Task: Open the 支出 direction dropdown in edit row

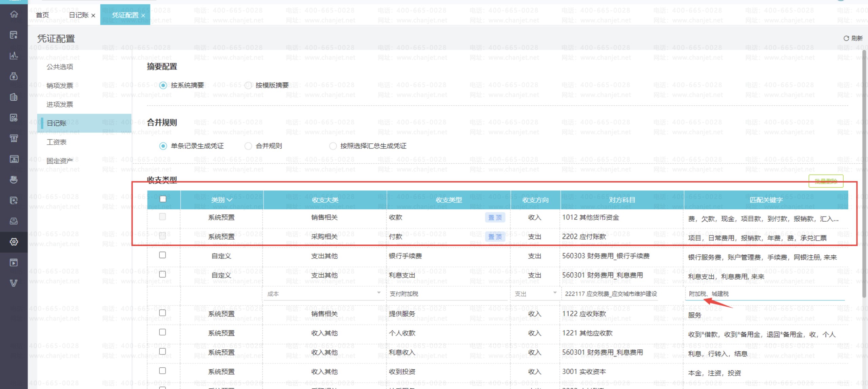Action: click(x=555, y=293)
